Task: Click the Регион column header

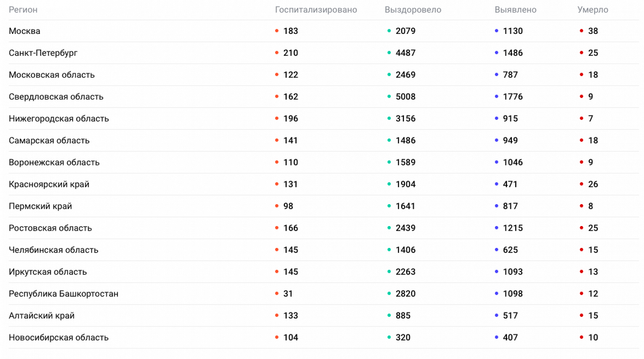Action: 23,10
